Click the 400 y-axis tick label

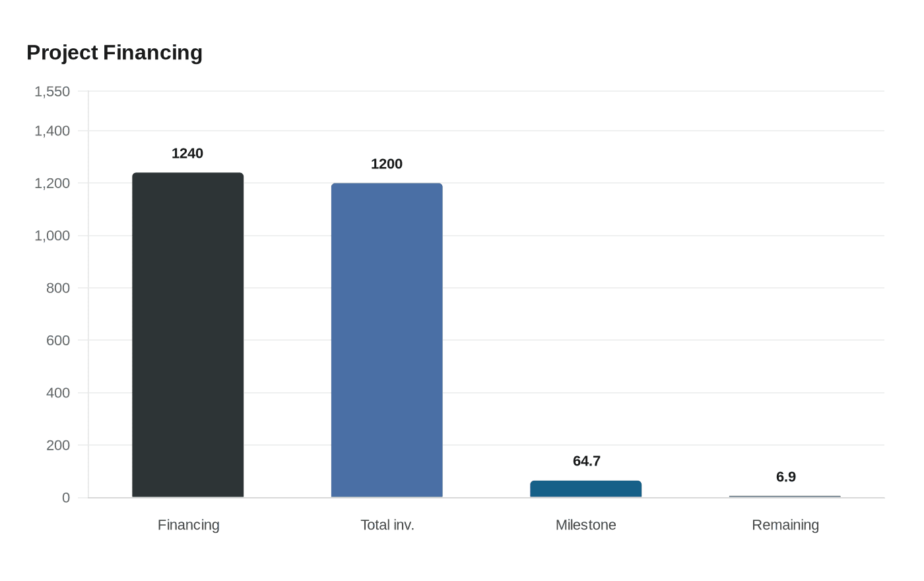(58, 393)
